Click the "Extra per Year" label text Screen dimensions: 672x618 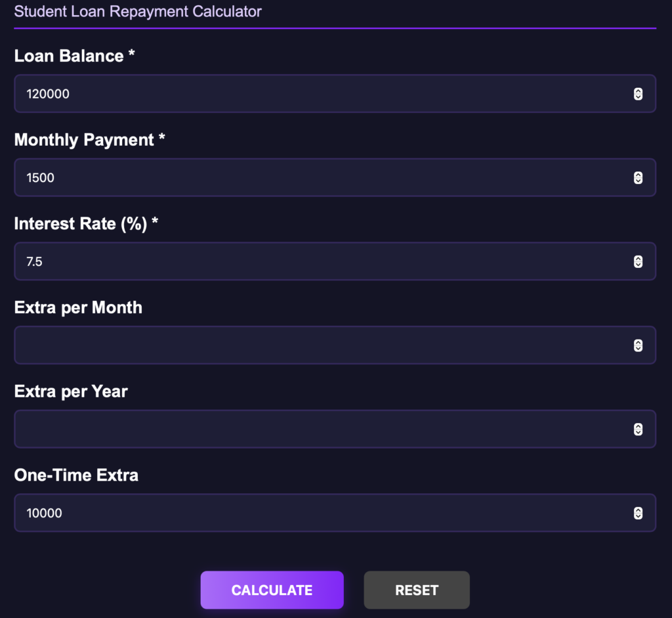[71, 391]
